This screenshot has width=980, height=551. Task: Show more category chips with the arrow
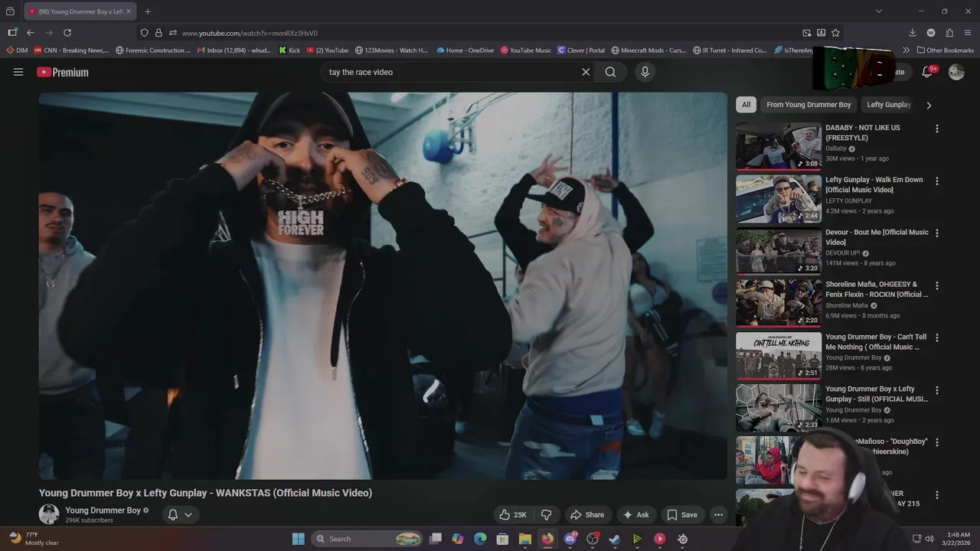[x=929, y=105]
